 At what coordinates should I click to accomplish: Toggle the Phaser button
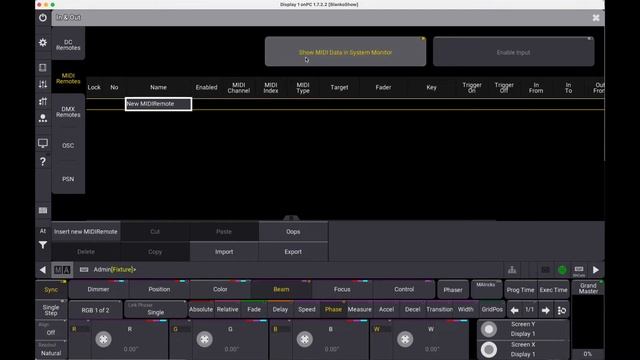pos(453,290)
